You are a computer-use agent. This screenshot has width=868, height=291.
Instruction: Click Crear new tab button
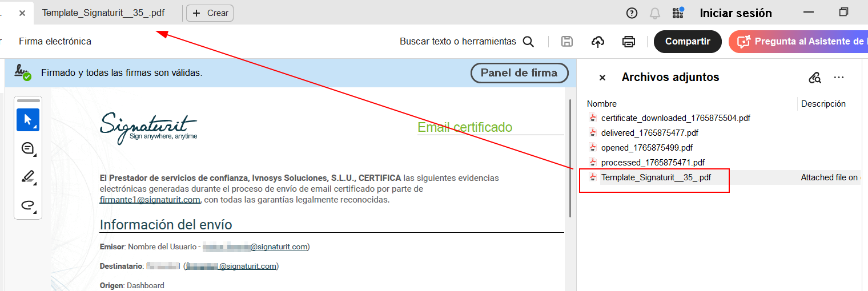(210, 13)
